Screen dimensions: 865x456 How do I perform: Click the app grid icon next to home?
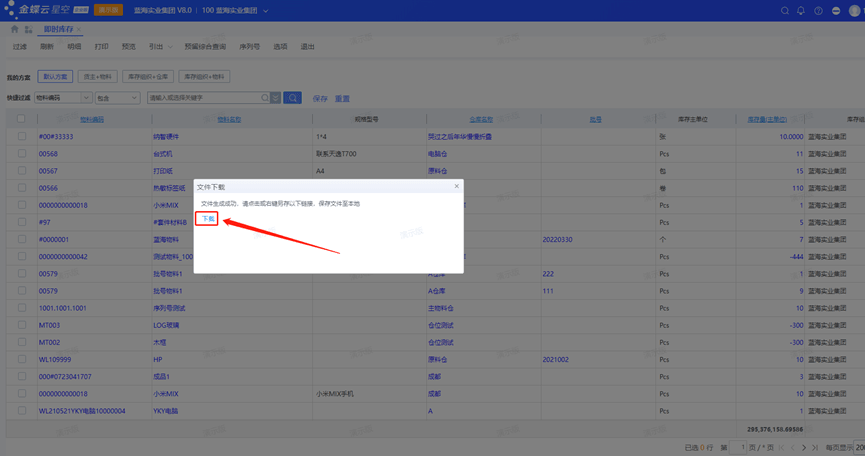[27, 29]
